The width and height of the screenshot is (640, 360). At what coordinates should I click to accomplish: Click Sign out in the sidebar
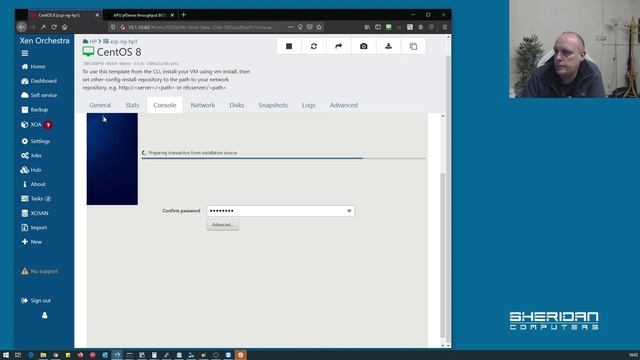click(x=36, y=300)
